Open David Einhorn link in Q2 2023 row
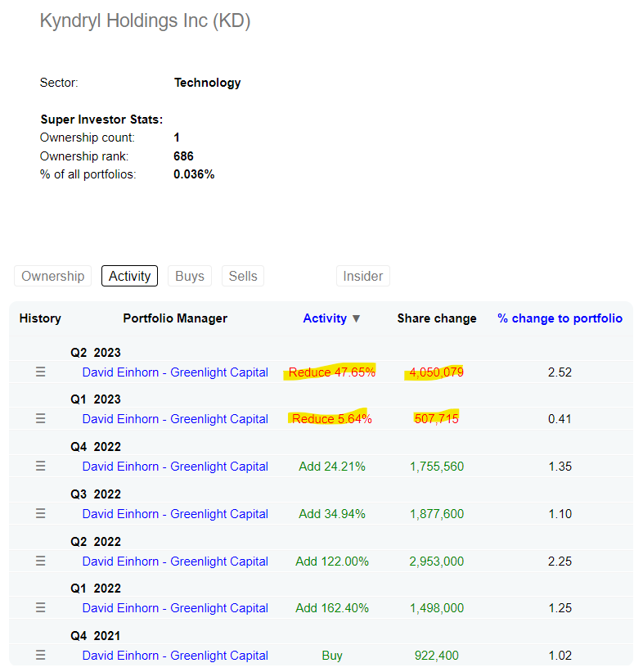643x672 pixels. pos(175,372)
